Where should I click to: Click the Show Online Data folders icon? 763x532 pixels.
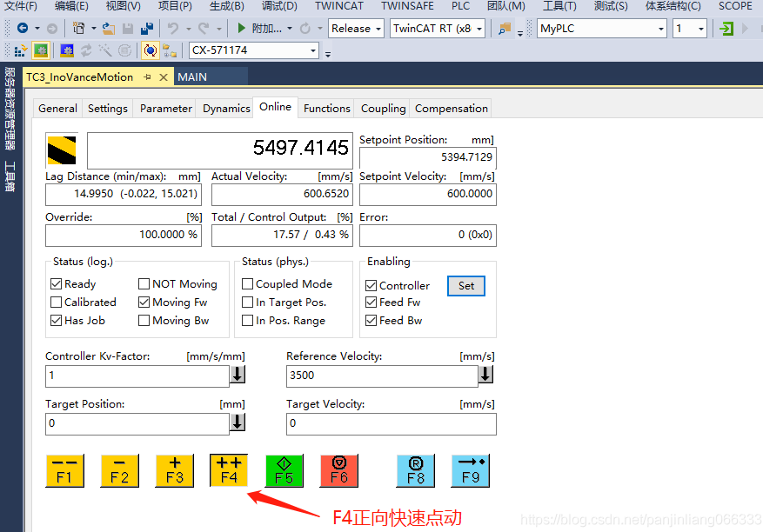click(170, 50)
